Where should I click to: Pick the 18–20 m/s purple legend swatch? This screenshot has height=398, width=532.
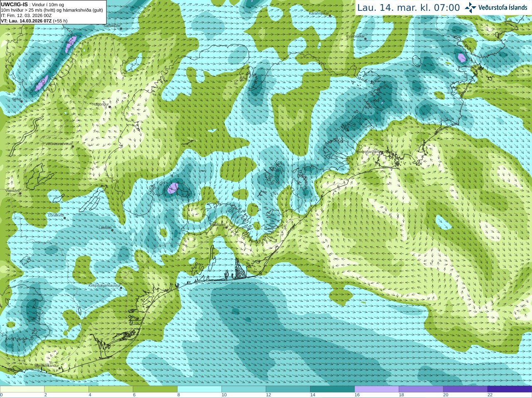421,389
